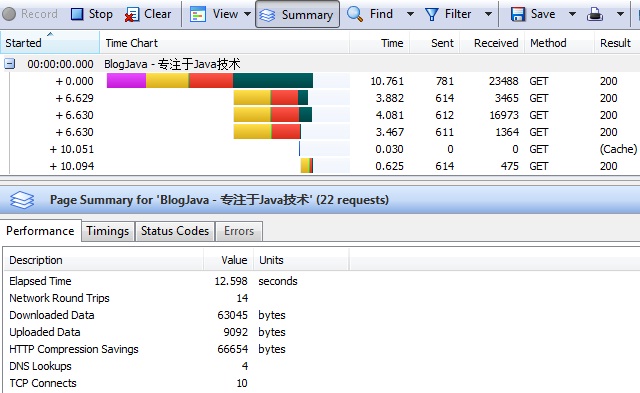Open the Find dropdown arrow
The image size is (640, 393).
click(x=410, y=14)
